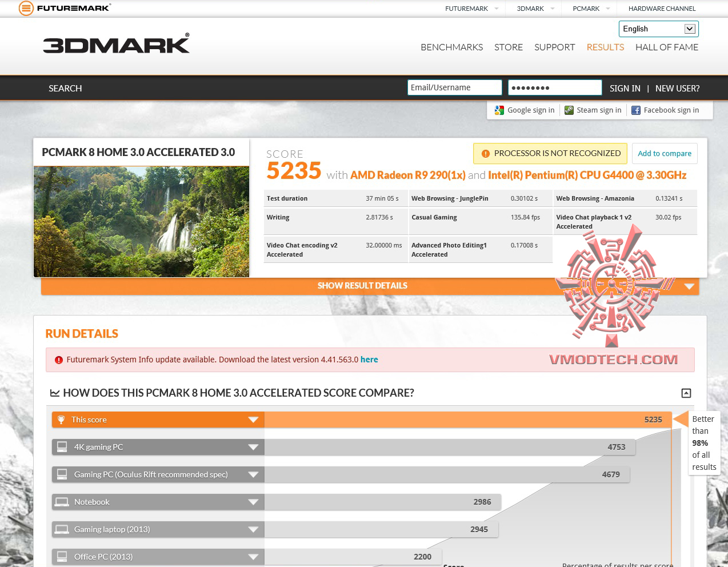
Task: Click the 98% better than results text
Action: 703,443
